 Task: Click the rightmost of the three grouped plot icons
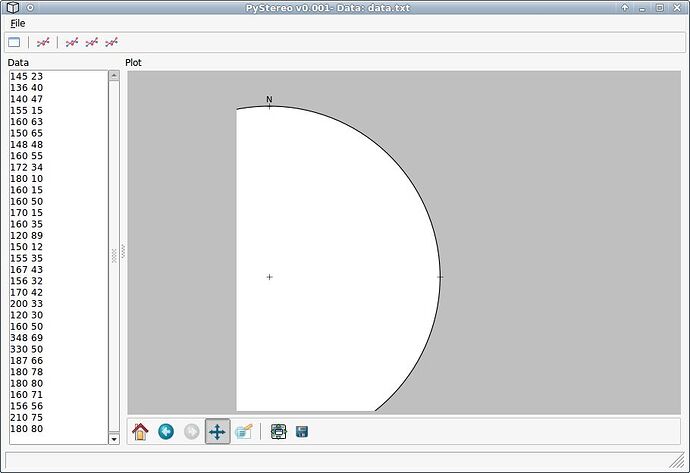[x=111, y=42]
